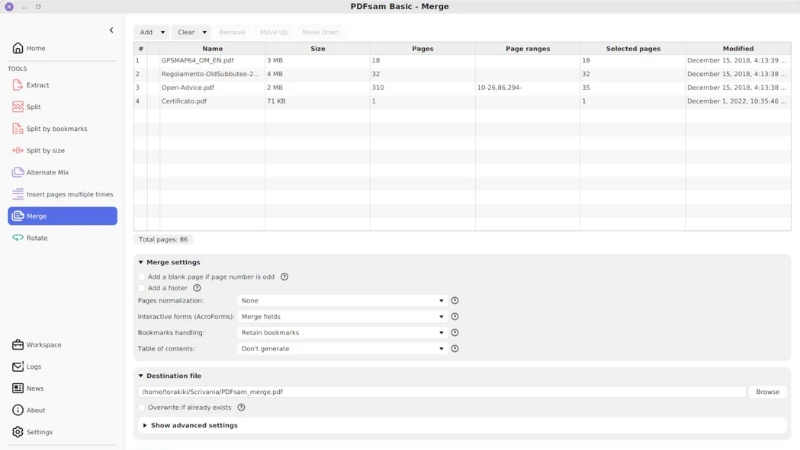Click December 1, 2022 modified cell

coord(738,101)
